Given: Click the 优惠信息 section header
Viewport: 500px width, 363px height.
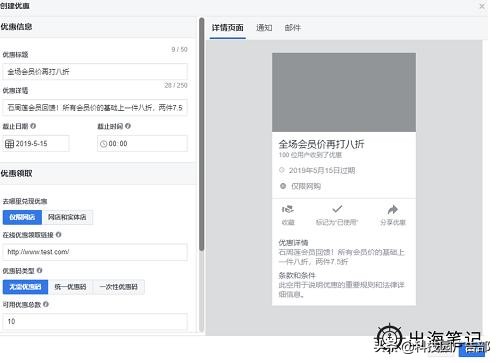Looking at the screenshot, I should (x=16, y=27).
